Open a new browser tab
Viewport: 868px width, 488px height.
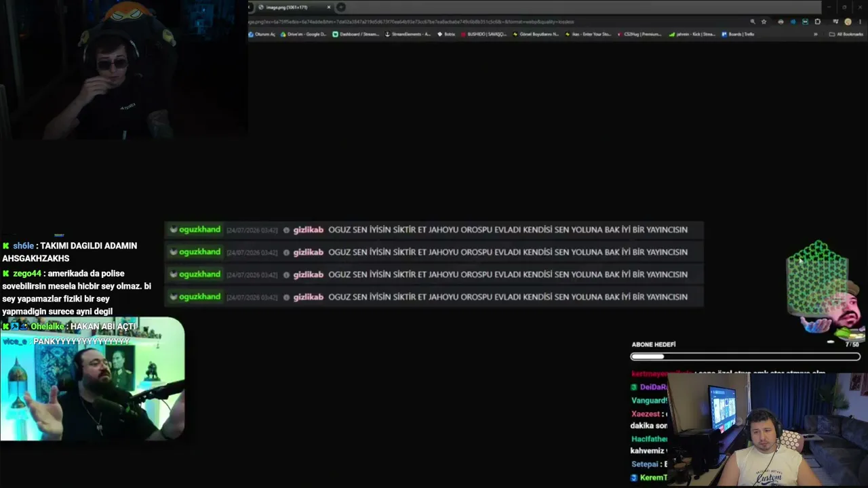point(341,7)
